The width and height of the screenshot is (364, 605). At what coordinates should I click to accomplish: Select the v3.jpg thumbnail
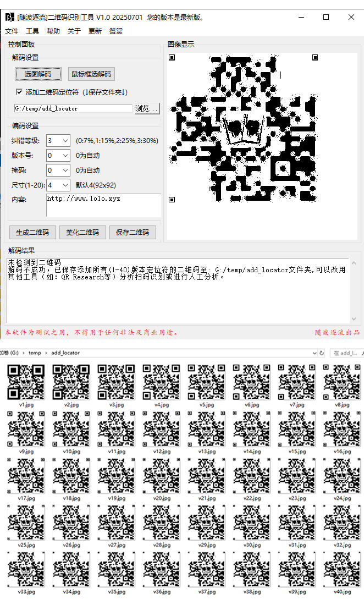pyautogui.click(x=117, y=382)
